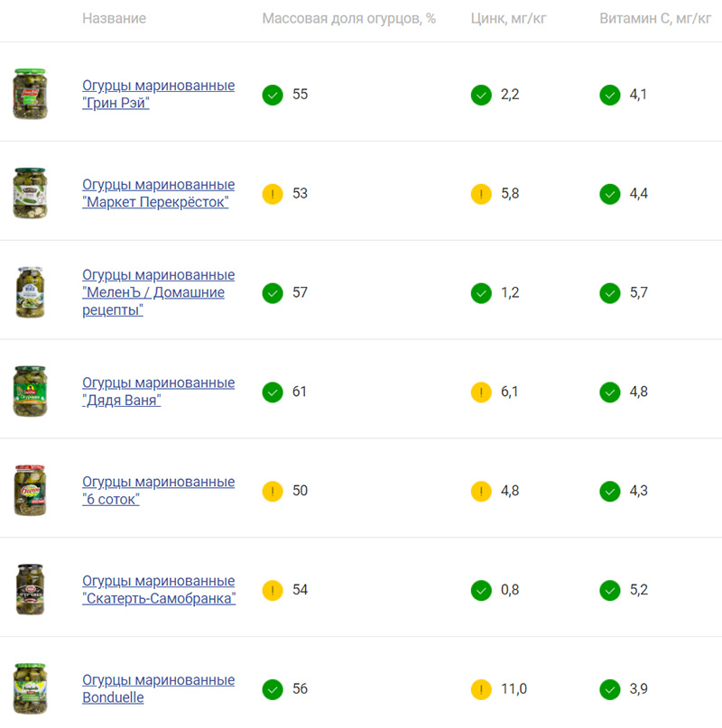Image resolution: width=722 pixels, height=728 pixels.
Task: Click yellow warning icon next to zinc 5,8
Action: tap(481, 194)
